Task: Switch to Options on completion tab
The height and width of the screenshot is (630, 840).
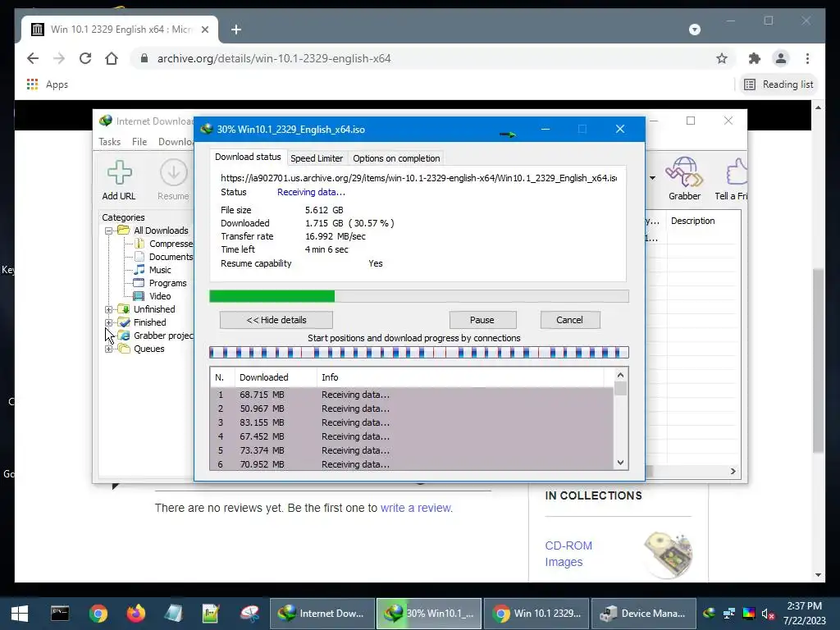Action: pyautogui.click(x=396, y=158)
